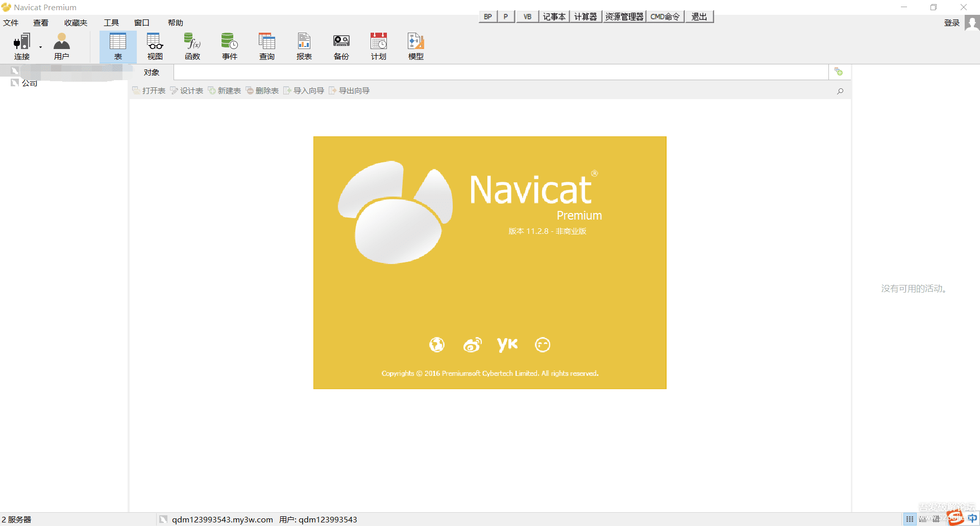
Task: Click the globe website icon on splash
Action: [x=437, y=345]
